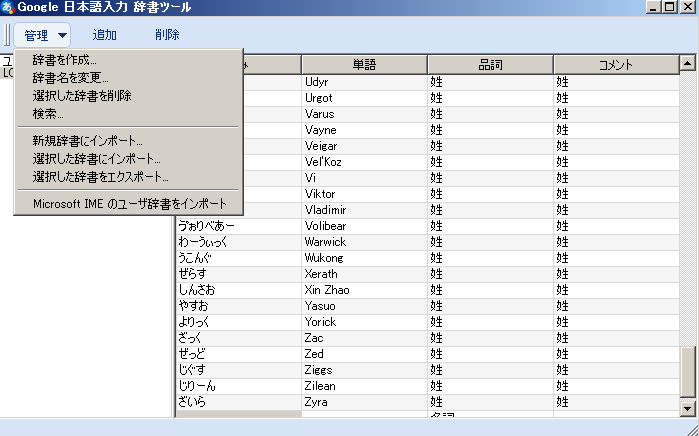Select the Yorick word cell
Screen dimensions: 699x436
point(364,323)
